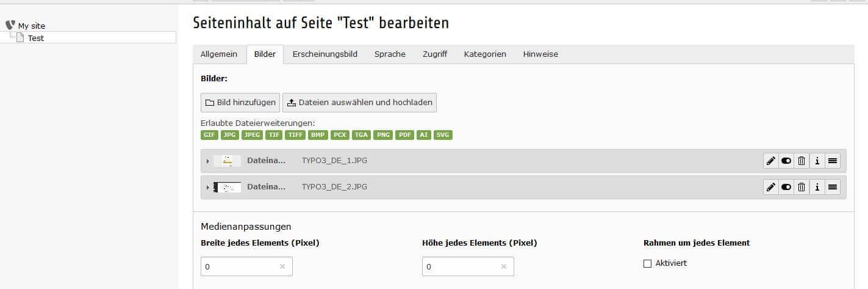
Task: Click the Bild hinzufügen button
Action: [x=240, y=102]
